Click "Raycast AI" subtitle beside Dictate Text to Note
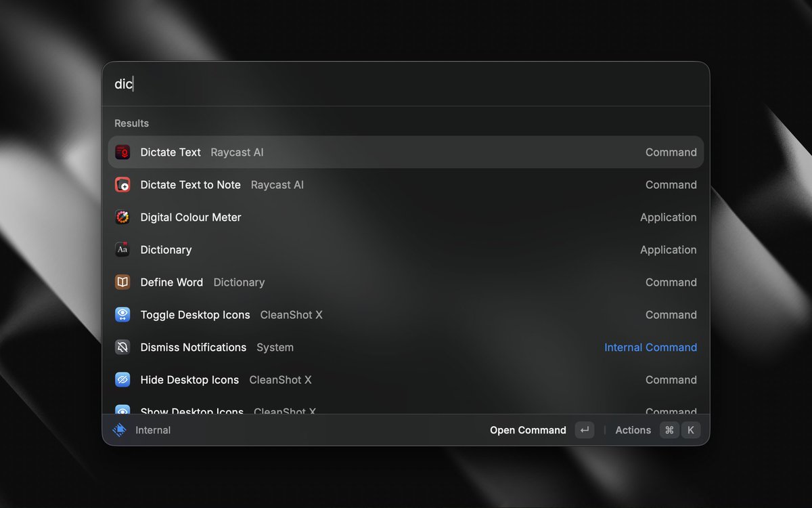Viewport: 812px width, 508px height. pos(277,185)
